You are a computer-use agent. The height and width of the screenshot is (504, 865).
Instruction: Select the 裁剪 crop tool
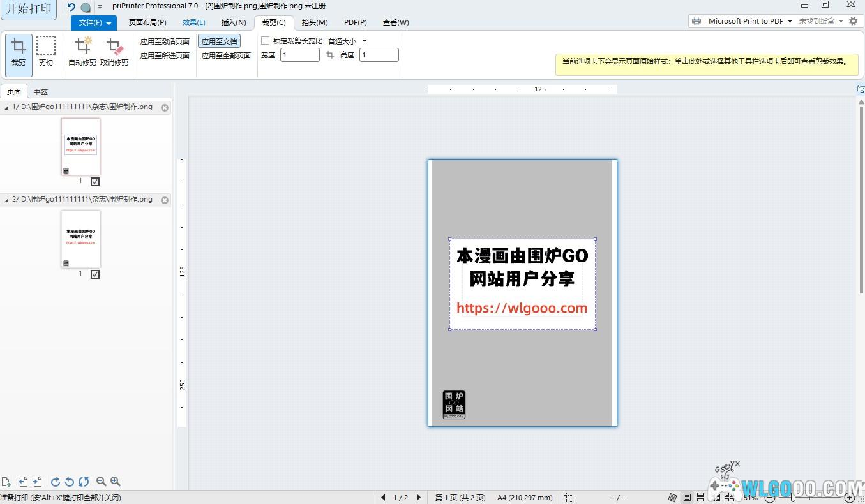tap(19, 52)
